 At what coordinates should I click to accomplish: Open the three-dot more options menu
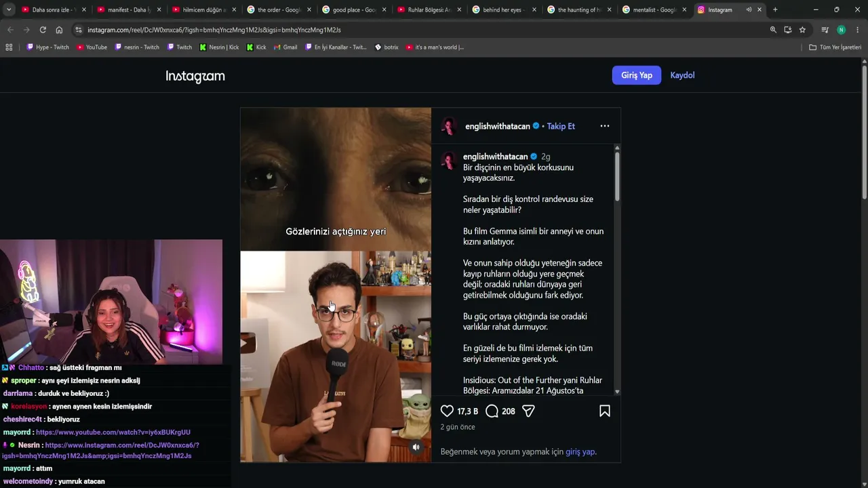click(x=605, y=126)
